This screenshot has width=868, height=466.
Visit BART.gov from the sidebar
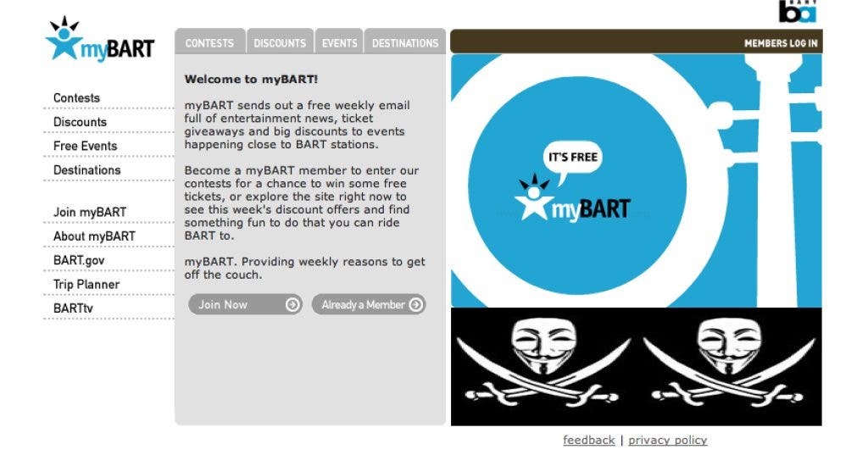pos(79,260)
